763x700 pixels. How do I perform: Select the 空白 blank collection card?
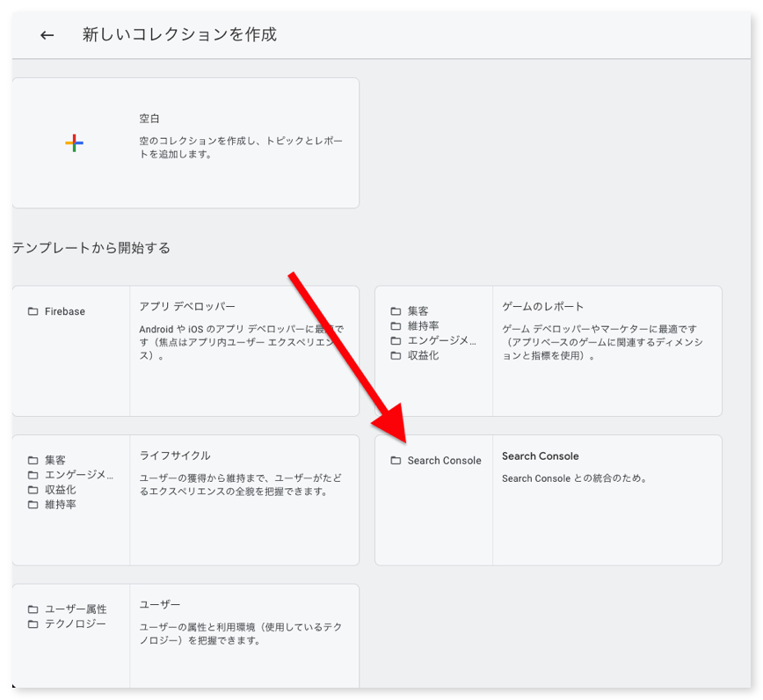185,142
